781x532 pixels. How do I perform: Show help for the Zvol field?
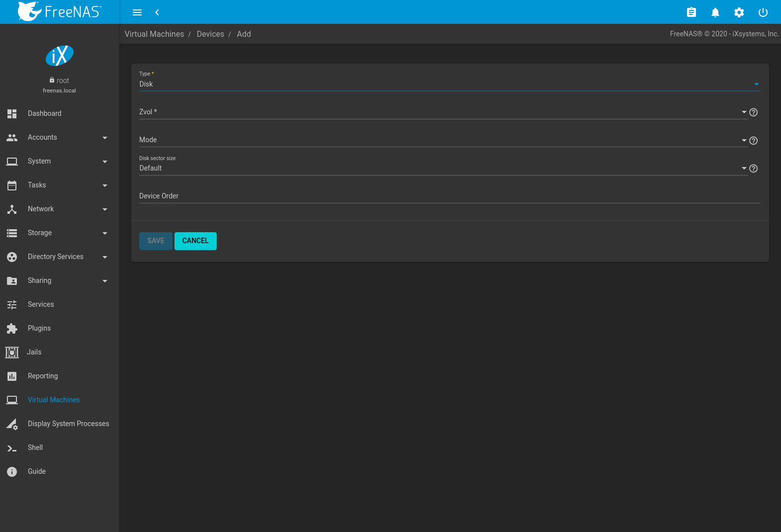753,112
